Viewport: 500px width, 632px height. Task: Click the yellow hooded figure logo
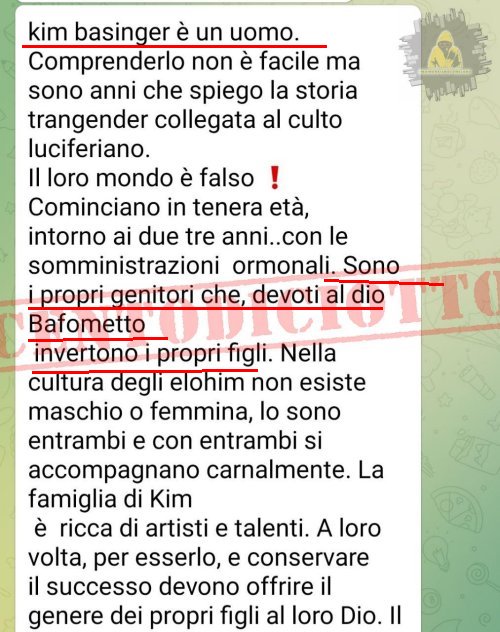coord(445,54)
